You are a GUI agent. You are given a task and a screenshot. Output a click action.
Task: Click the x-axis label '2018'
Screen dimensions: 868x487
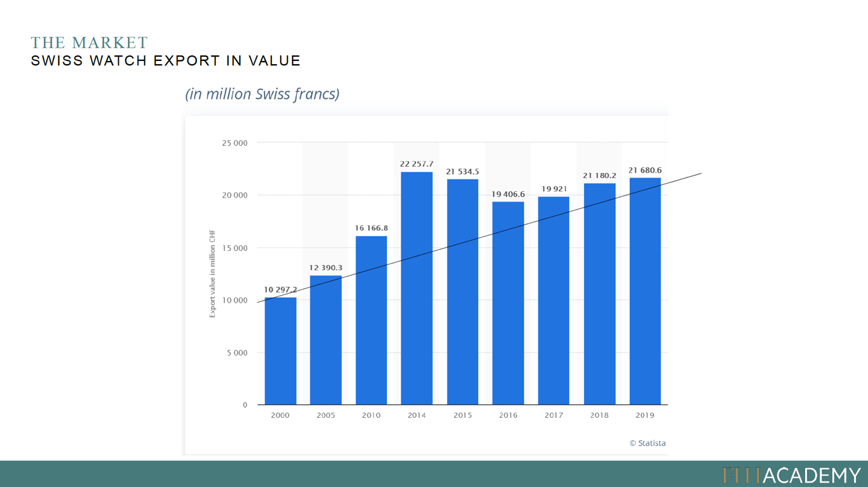pos(599,415)
